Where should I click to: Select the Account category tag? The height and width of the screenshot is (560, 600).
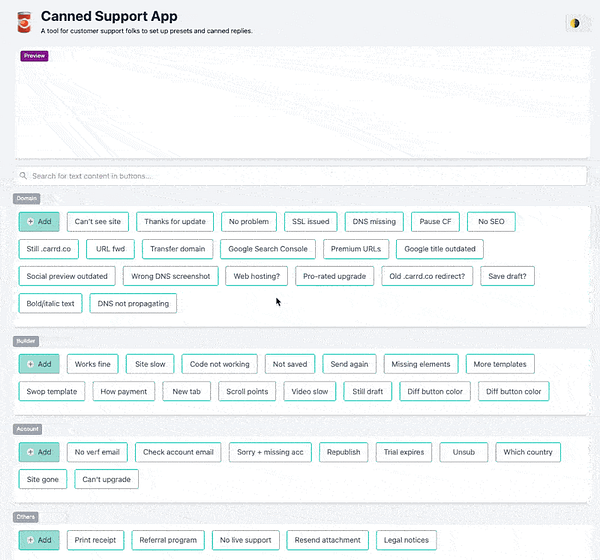tap(27, 429)
